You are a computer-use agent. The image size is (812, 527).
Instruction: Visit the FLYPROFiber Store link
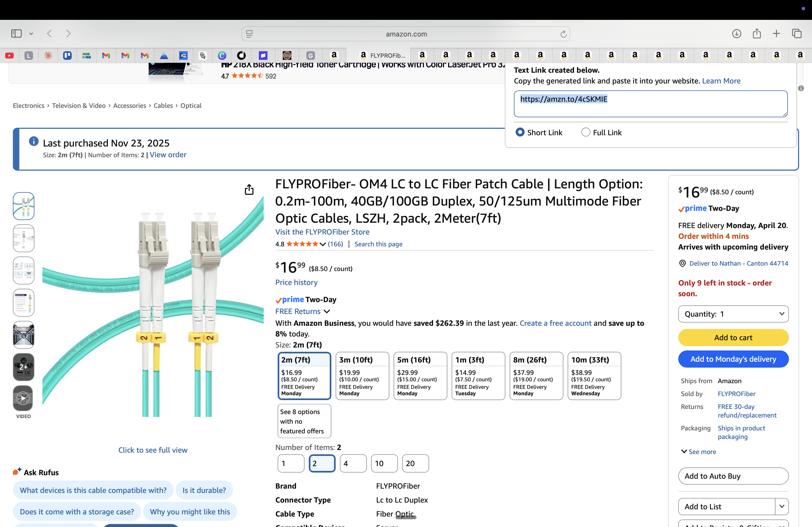click(x=322, y=232)
